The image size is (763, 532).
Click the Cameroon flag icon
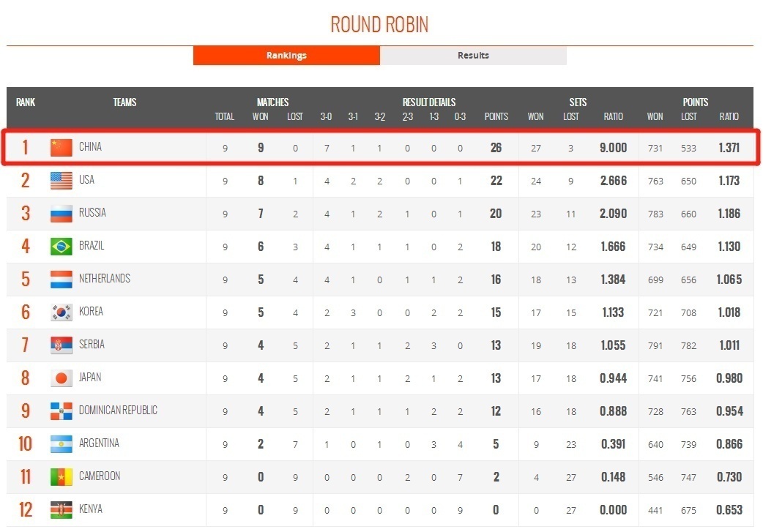click(62, 477)
